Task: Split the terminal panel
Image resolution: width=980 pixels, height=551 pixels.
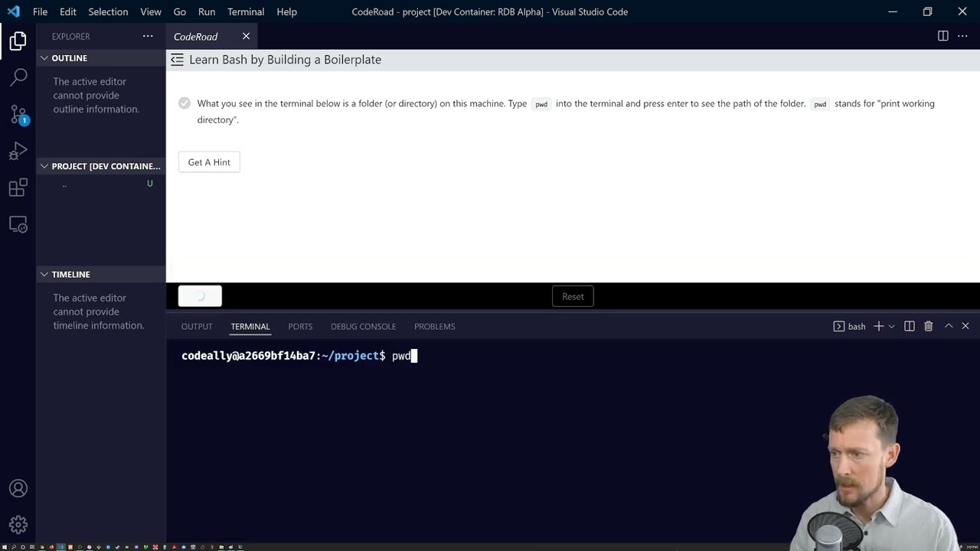Action: point(910,326)
